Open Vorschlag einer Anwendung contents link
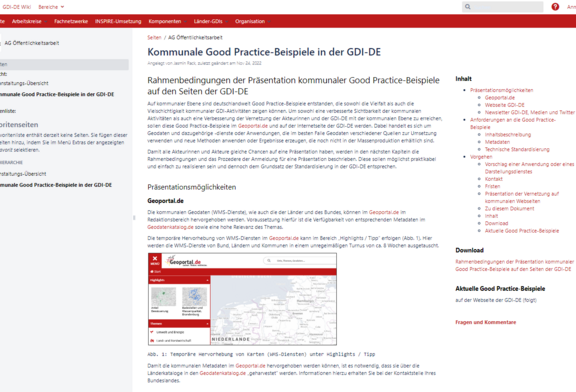576x392 pixels. tap(529, 168)
